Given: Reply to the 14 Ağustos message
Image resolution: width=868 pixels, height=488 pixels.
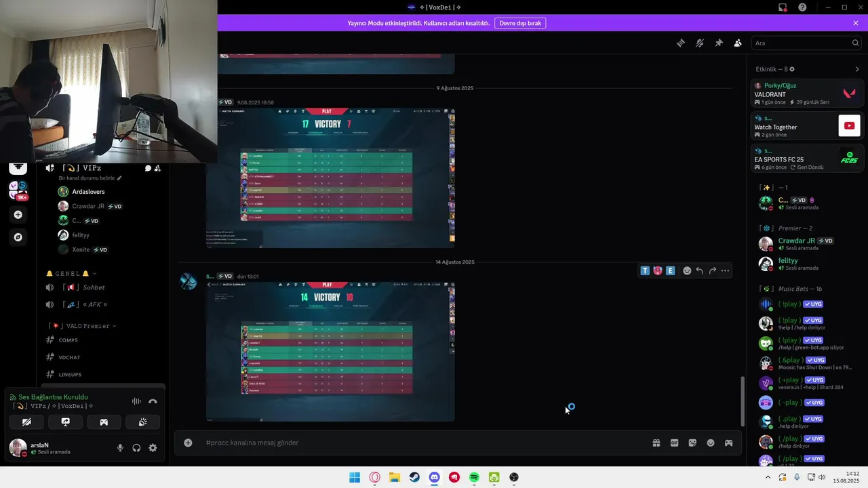Looking at the screenshot, I should 700,270.
